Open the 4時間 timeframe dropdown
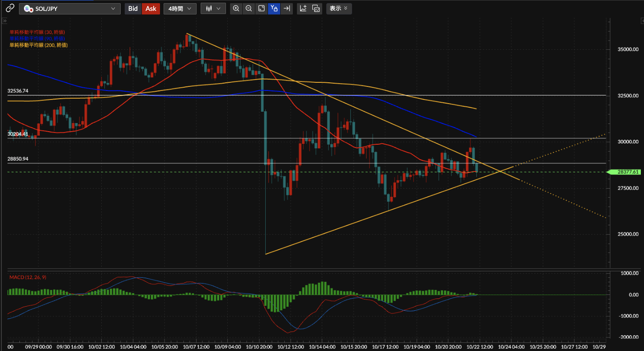Viewport: 644px width, 351px height. coord(180,9)
